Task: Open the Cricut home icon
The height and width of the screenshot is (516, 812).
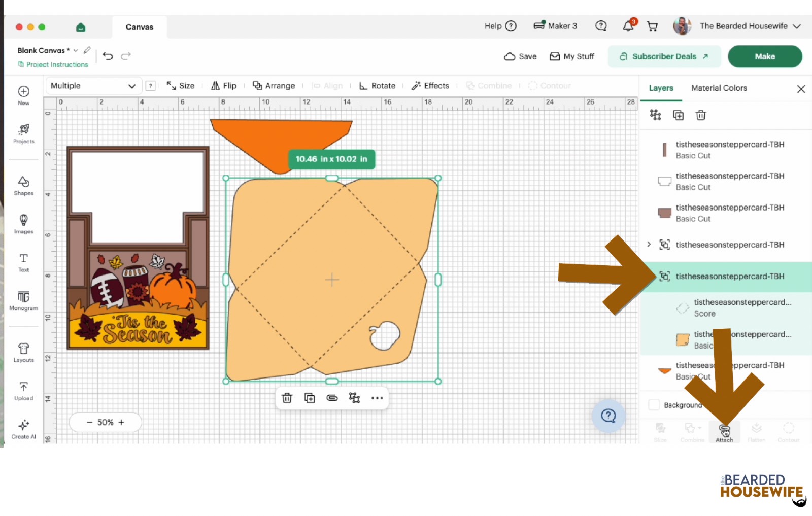Action: point(81,27)
